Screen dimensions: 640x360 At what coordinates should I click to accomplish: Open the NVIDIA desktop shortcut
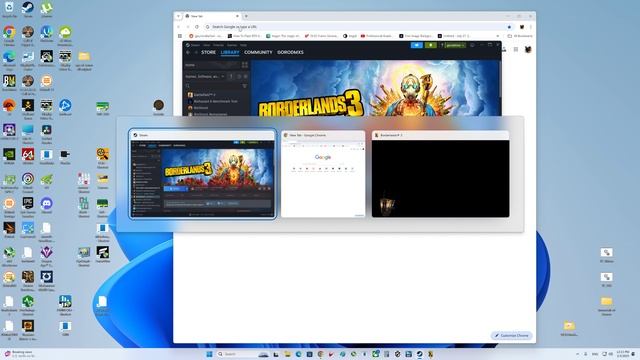tap(9, 157)
